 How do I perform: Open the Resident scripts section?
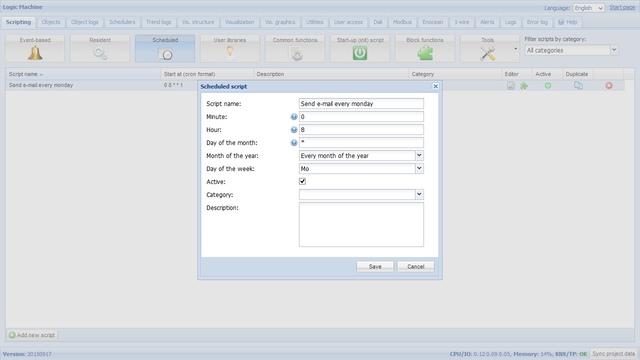[x=100, y=49]
